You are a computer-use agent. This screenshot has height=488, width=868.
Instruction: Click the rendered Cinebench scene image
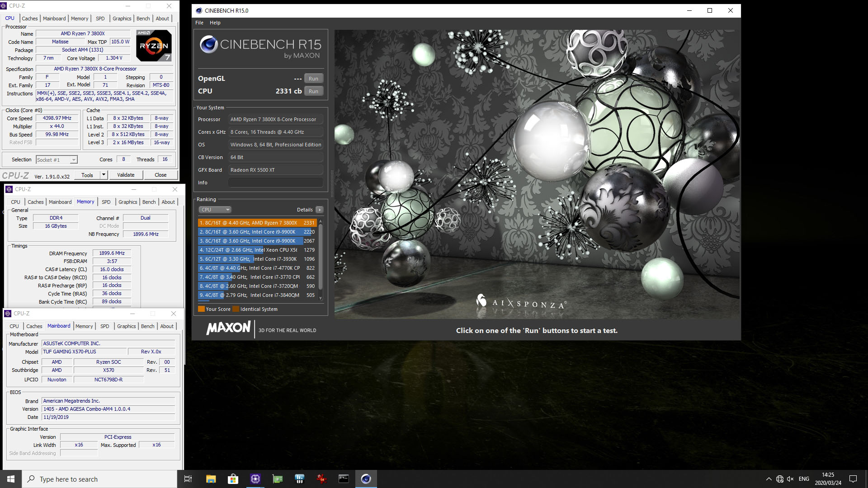[x=537, y=174]
